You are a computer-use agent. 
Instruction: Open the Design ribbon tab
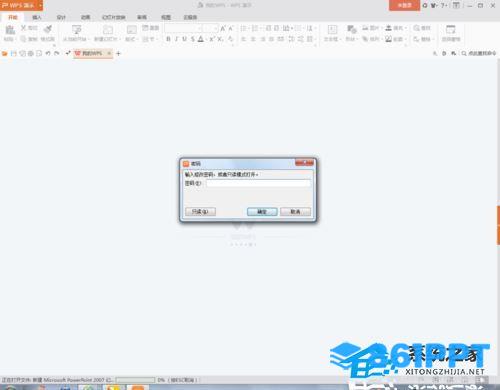tap(61, 17)
